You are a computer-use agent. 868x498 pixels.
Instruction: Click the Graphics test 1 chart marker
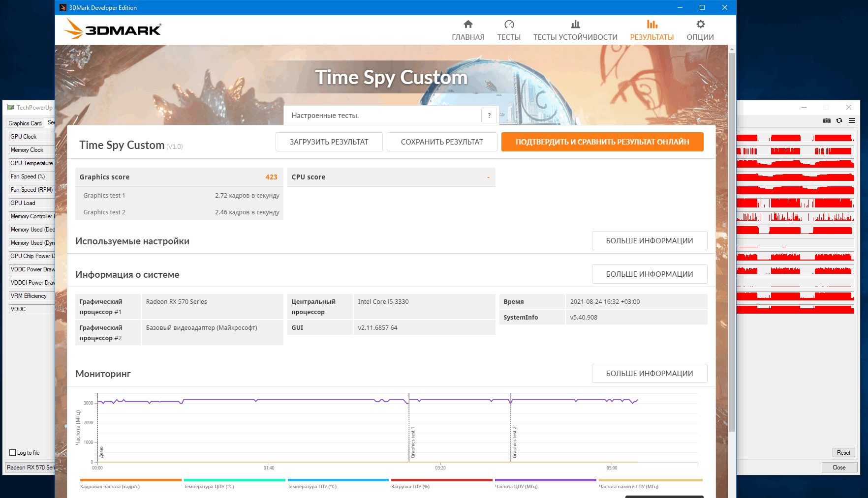413,442
